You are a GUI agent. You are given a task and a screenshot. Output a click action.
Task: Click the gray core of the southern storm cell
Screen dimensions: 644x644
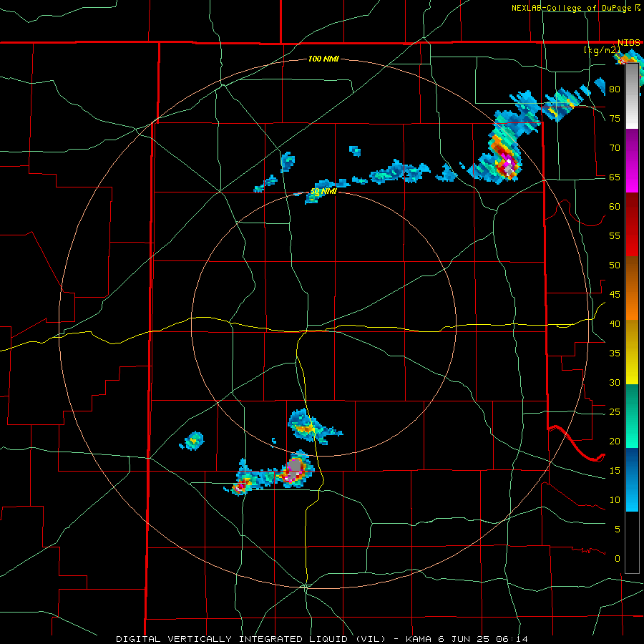coord(295,467)
